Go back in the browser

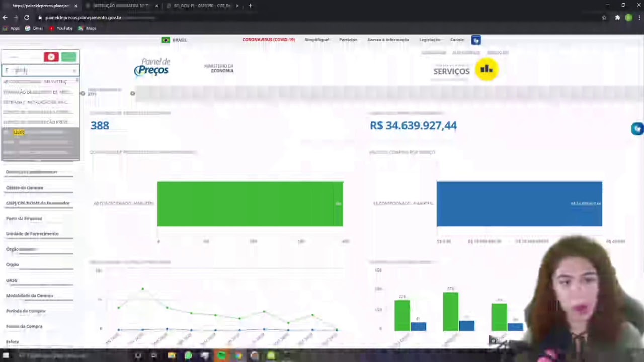click(x=5, y=17)
